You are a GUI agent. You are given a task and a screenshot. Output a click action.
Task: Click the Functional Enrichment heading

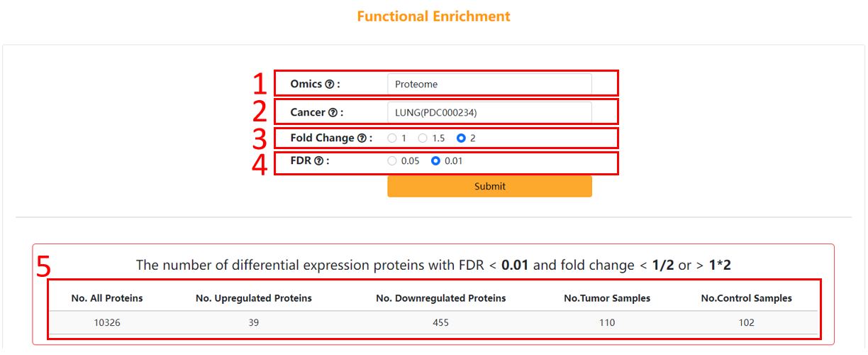tap(433, 16)
